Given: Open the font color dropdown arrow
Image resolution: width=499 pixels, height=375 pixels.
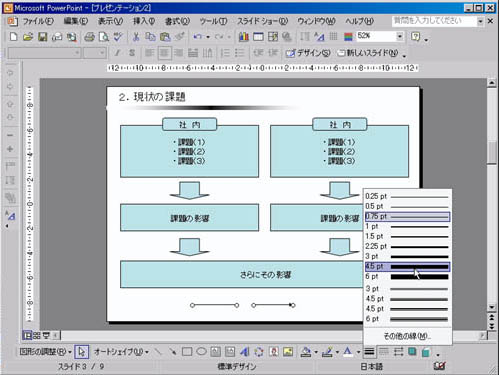Looking at the screenshot, I should pyautogui.click(x=358, y=352).
